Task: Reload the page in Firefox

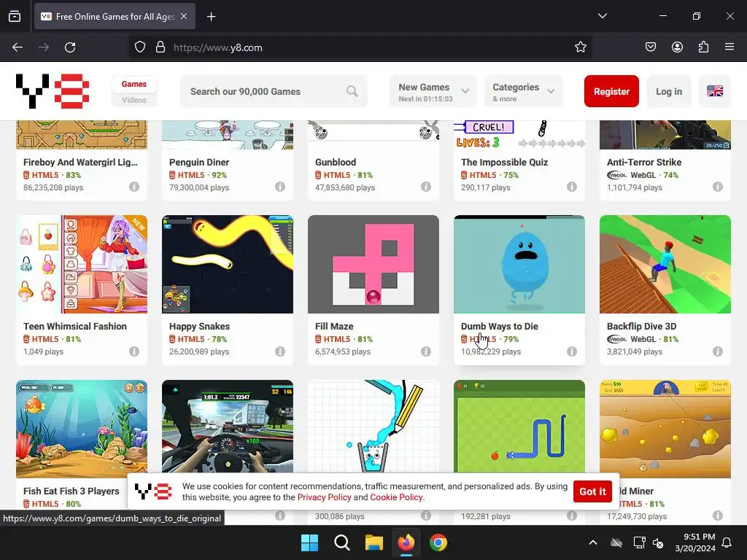Action: tap(70, 47)
